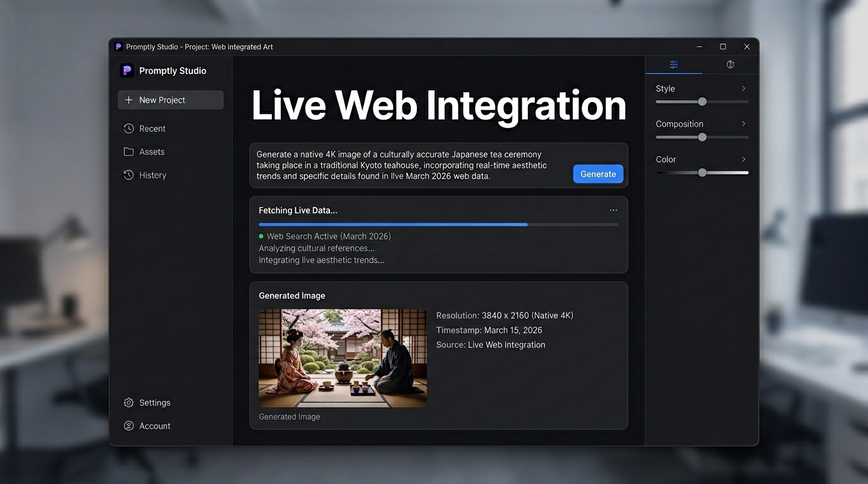Image resolution: width=868 pixels, height=484 pixels.
Task: Click the 'Live Web Integration' headline
Action: [x=439, y=105]
